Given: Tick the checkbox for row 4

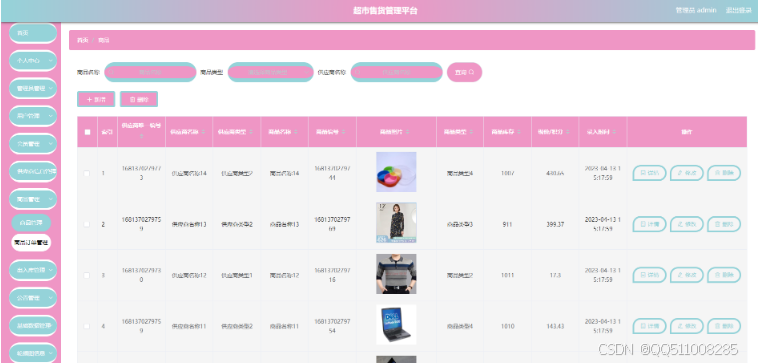Looking at the screenshot, I should point(87,326).
